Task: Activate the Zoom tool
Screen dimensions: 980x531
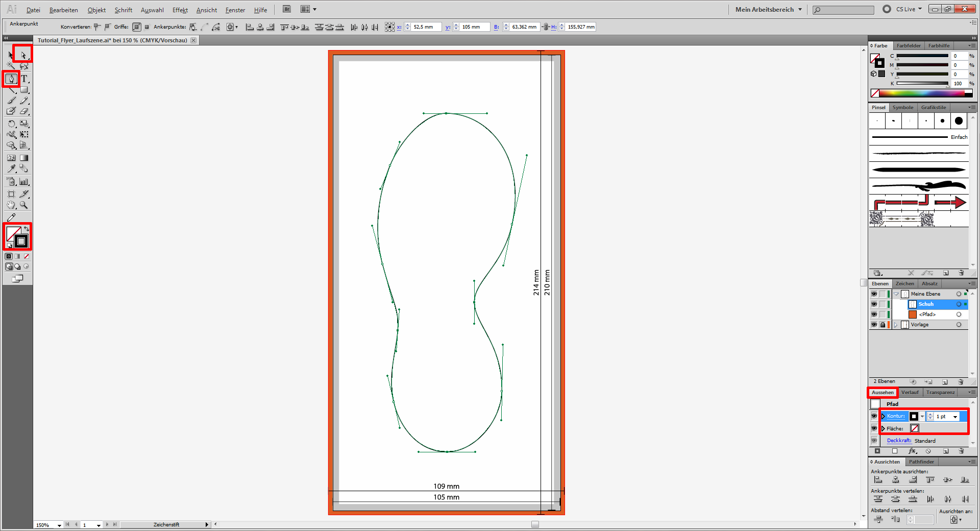Action: pos(24,205)
